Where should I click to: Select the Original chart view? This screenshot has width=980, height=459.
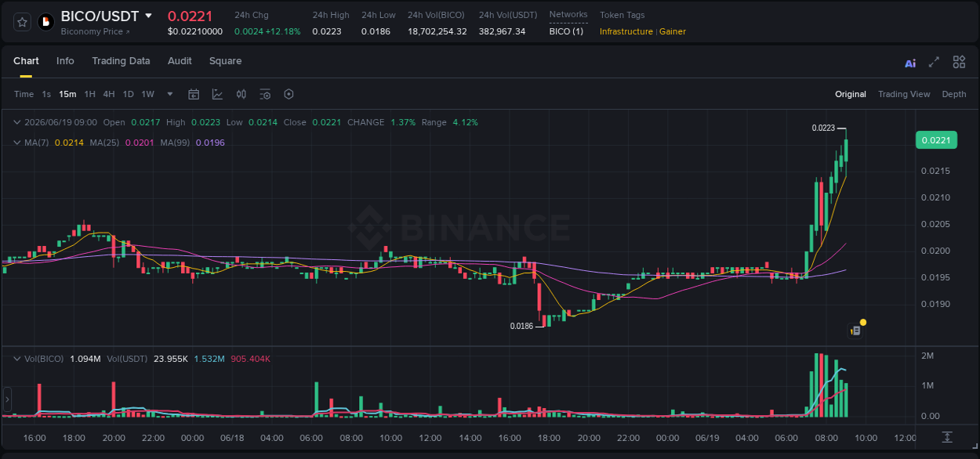point(851,94)
